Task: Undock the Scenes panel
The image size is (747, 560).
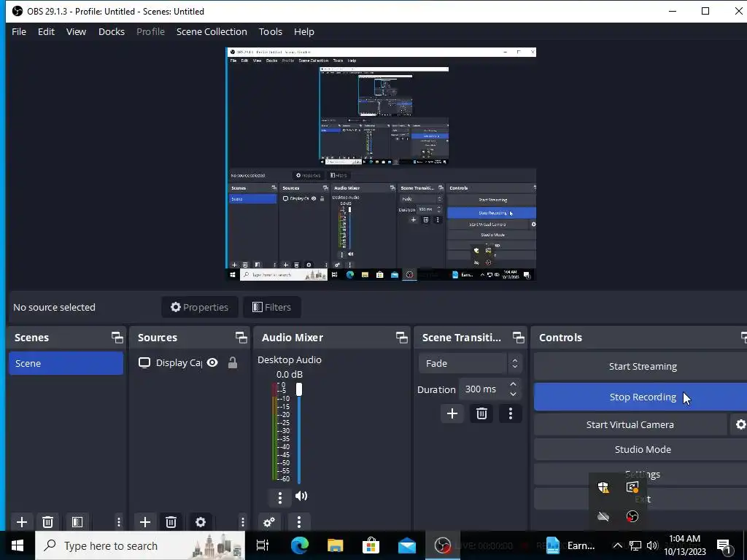Action: [x=117, y=338]
